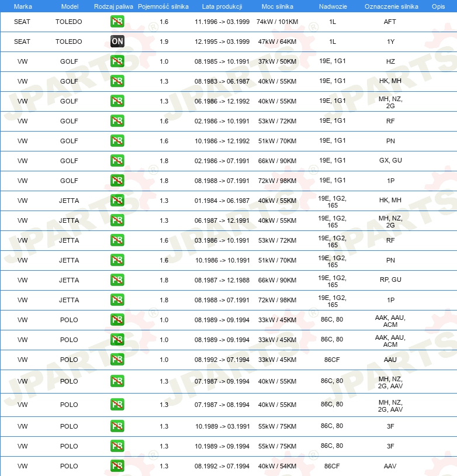457x476 pixels.
Task: Click the Nadwozie column header
Action: coord(333,6)
